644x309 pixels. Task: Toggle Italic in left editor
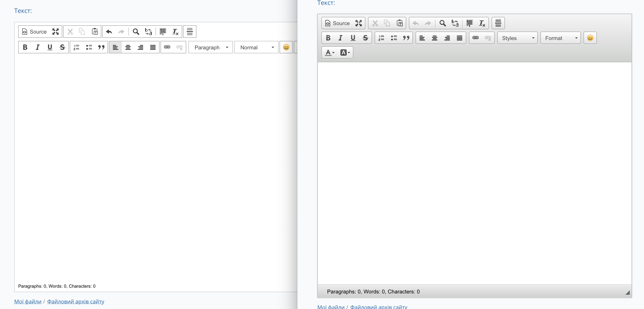[38, 47]
